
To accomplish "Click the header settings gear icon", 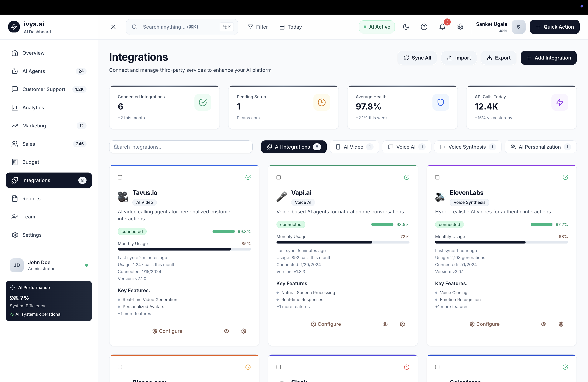I will [x=460, y=27].
